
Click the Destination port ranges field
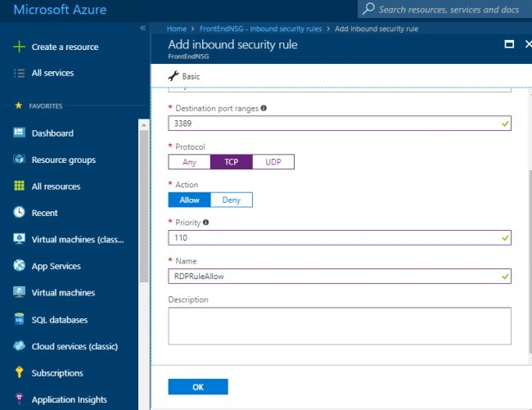340,123
